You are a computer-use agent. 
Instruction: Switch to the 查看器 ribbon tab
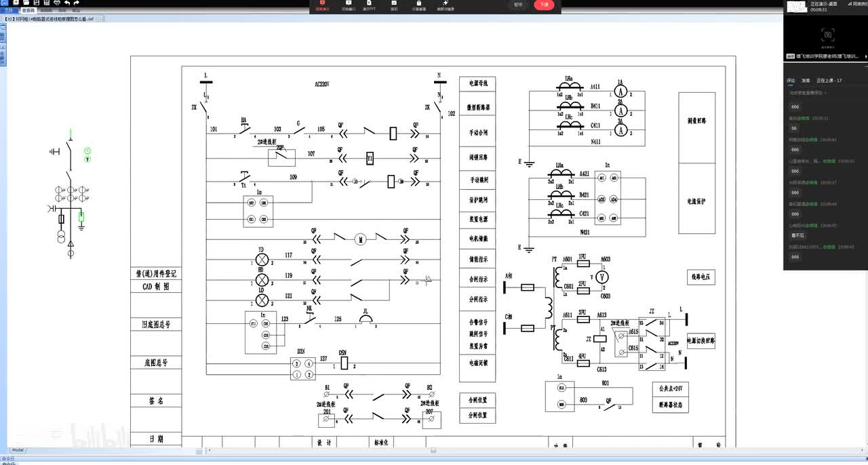[28, 11]
